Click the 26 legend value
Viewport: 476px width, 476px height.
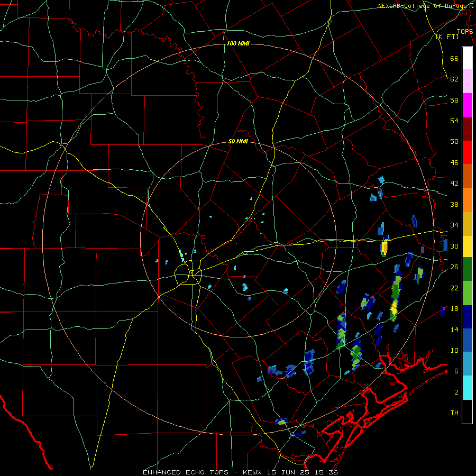[454, 267]
